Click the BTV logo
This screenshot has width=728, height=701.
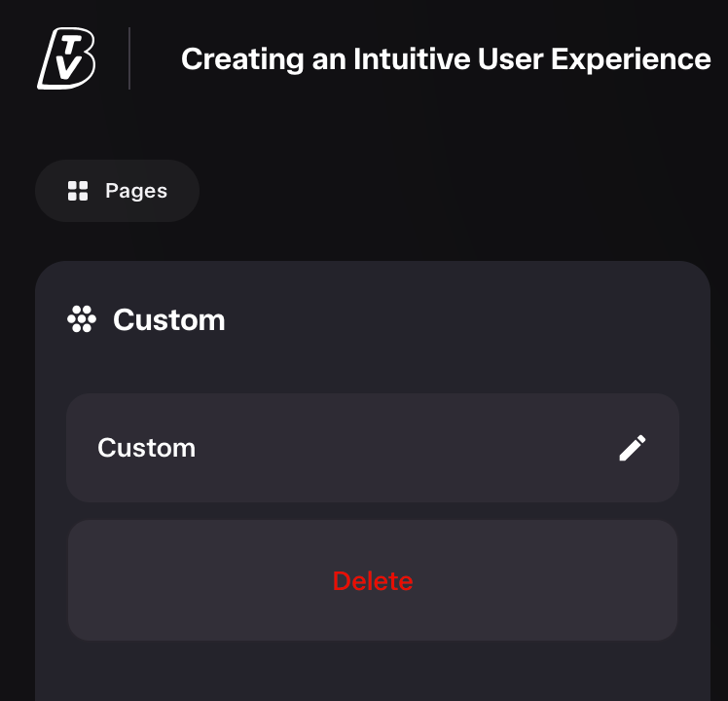66,58
